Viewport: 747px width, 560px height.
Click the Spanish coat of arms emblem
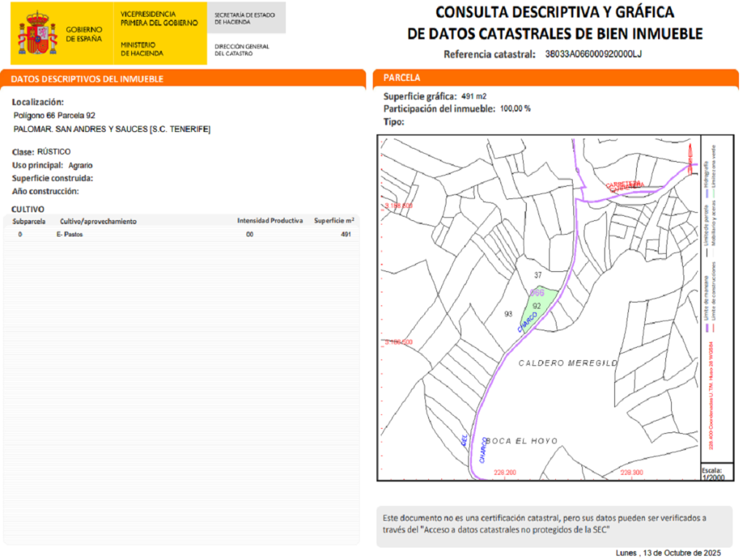pos(36,34)
